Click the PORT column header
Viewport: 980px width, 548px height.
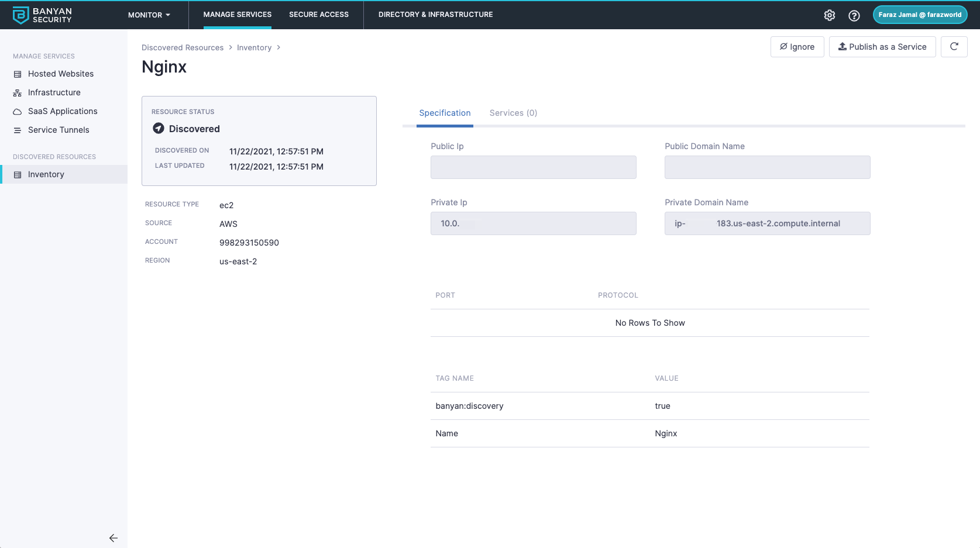[x=445, y=295]
